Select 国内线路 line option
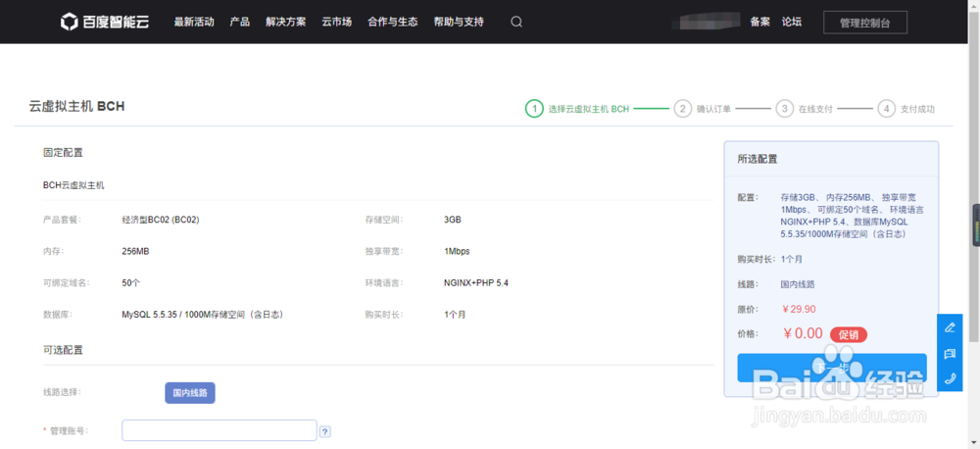Image resolution: width=980 pixels, height=449 pixels. point(190,393)
